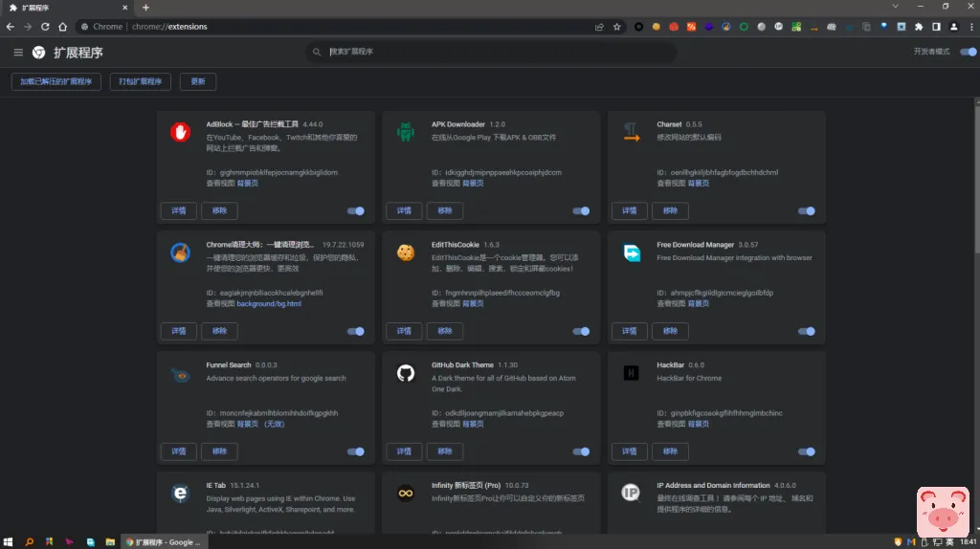
Task: Toggle 开发者模式 developer mode switch
Action: [x=969, y=52]
